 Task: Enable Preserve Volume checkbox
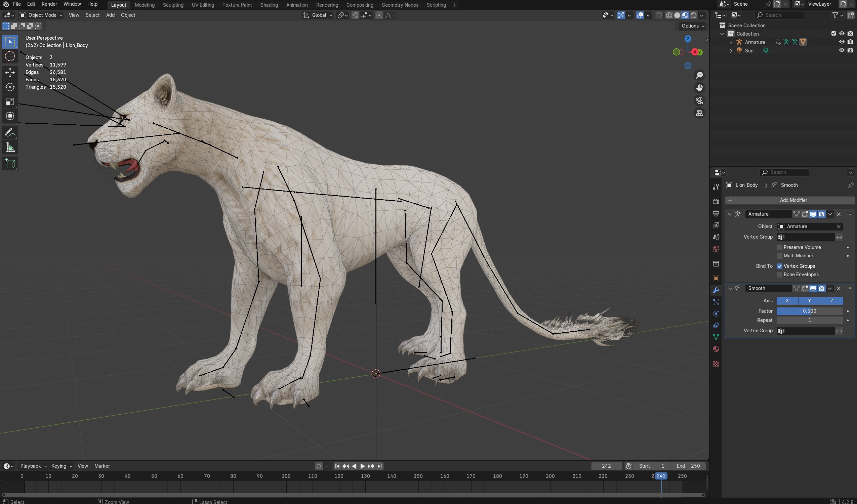tap(779, 247)
